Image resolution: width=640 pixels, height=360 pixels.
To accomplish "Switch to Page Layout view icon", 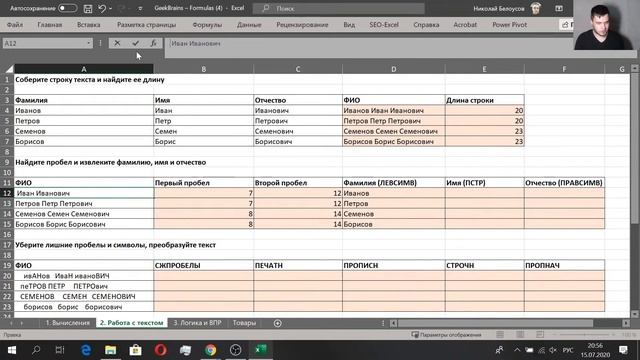I will click(x=520, y=335).
